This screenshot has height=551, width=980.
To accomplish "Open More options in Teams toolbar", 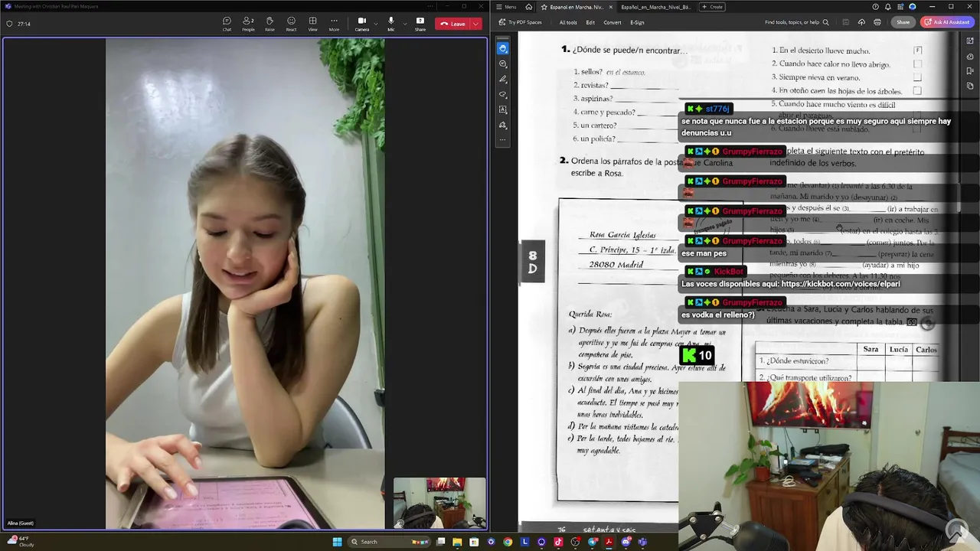I will tap(334, 24).
